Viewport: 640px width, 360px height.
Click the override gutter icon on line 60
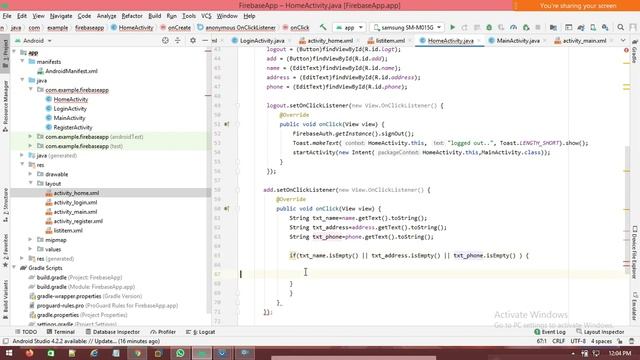click(227, 209)
